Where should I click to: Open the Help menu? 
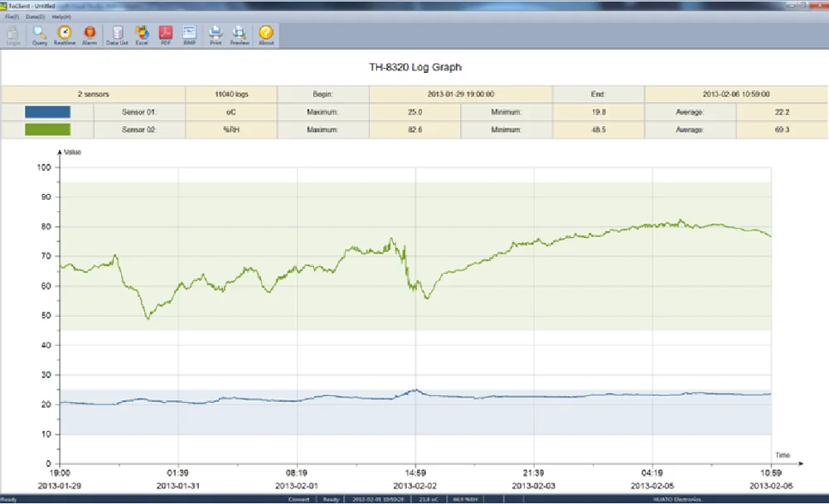(x=61, y=17)
